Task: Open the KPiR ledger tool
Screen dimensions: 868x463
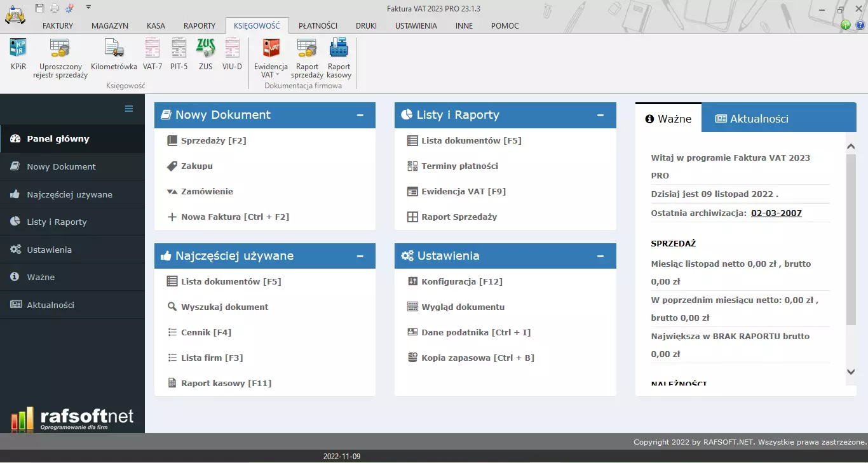Action: 17,55
